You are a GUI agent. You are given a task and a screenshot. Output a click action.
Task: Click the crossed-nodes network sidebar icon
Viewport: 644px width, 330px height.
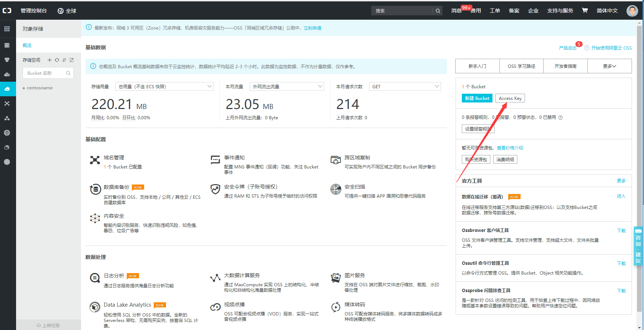coord(7,104)
